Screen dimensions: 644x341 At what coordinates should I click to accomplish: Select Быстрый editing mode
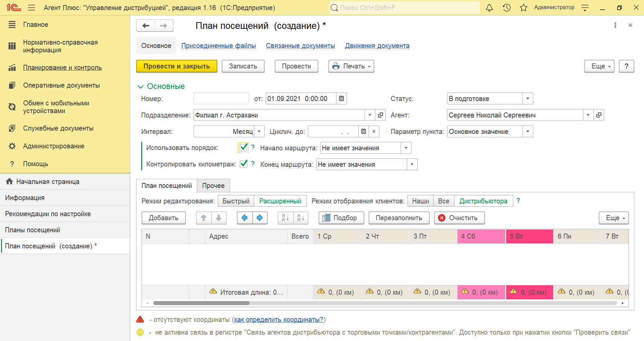click(236, 201)
